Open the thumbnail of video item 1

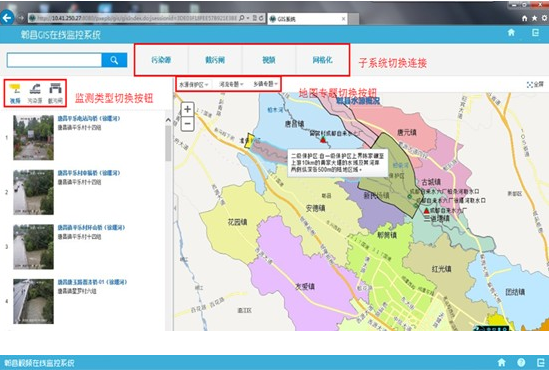click(34, 138)
